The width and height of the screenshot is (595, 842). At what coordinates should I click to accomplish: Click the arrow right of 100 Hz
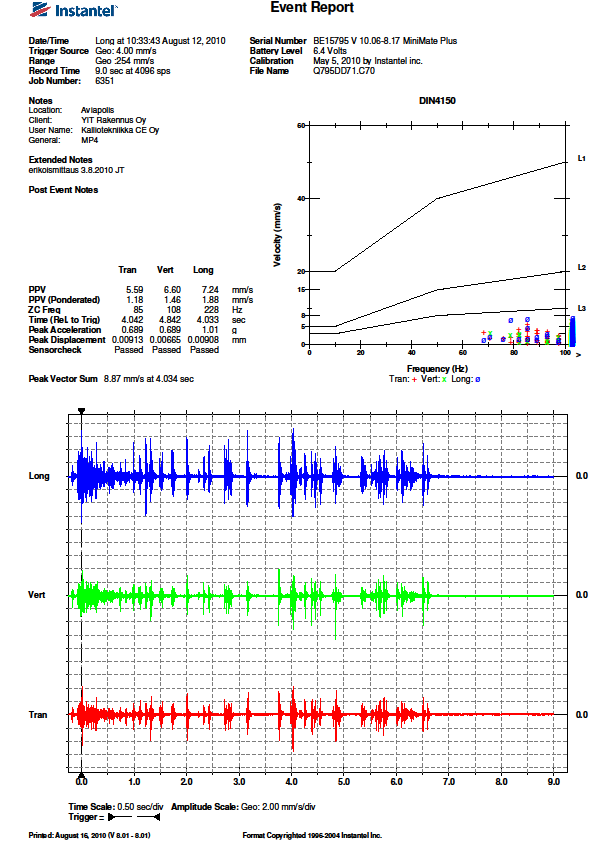578,354
